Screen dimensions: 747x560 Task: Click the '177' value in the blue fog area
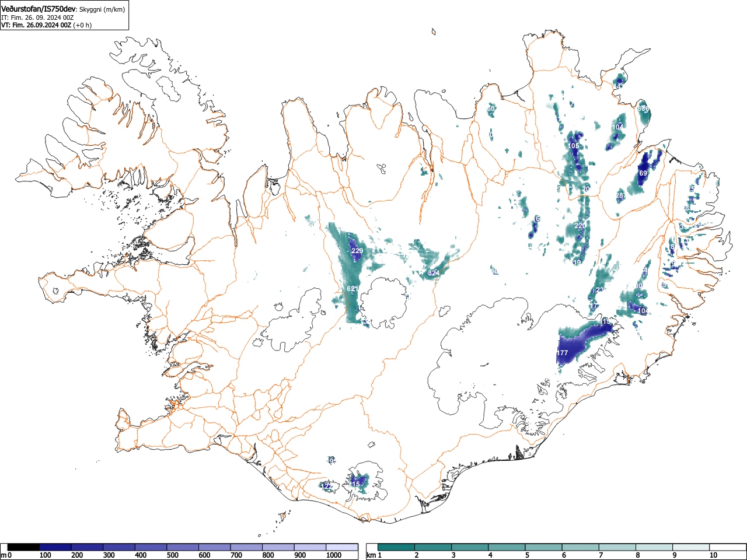562,353
